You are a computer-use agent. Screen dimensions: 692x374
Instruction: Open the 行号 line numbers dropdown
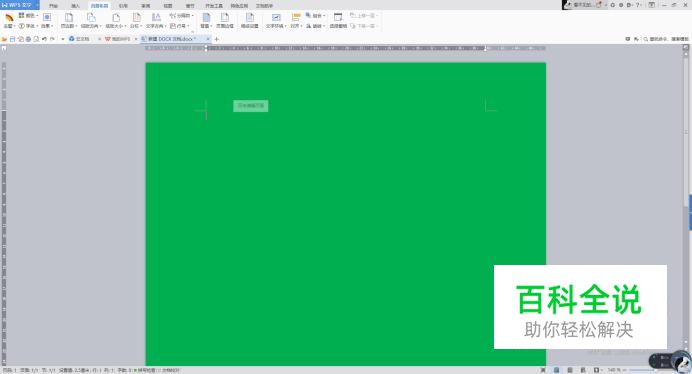[x=179, y=26]
